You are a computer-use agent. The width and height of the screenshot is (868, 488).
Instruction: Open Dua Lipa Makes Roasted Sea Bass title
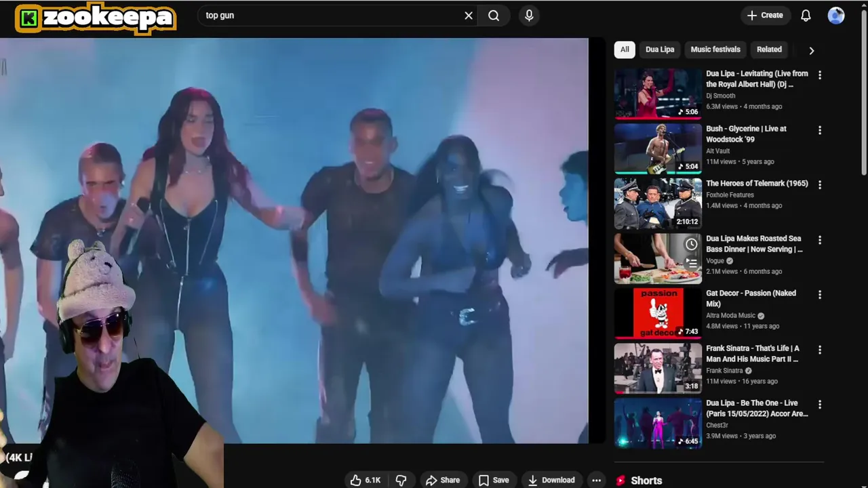754,243
